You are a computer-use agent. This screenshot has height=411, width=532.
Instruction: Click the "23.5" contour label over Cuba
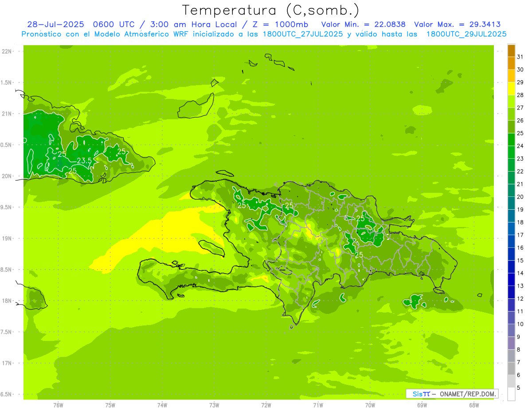(x=84, y=160)
